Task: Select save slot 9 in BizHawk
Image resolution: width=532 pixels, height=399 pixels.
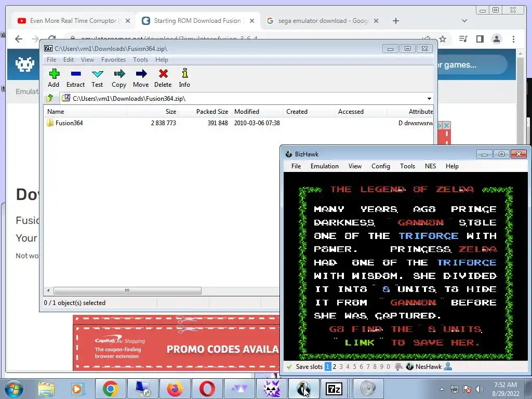Action: coord(382,367)
